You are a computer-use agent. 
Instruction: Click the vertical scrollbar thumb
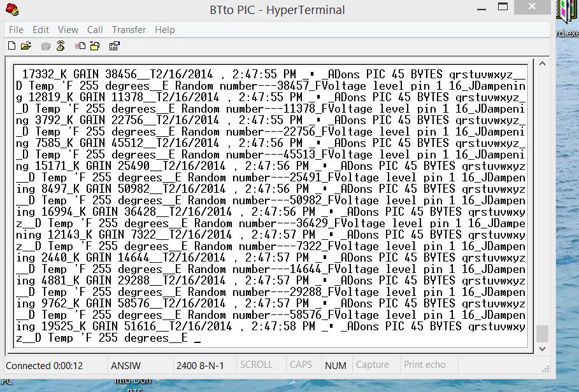click(x=542, y=333)
